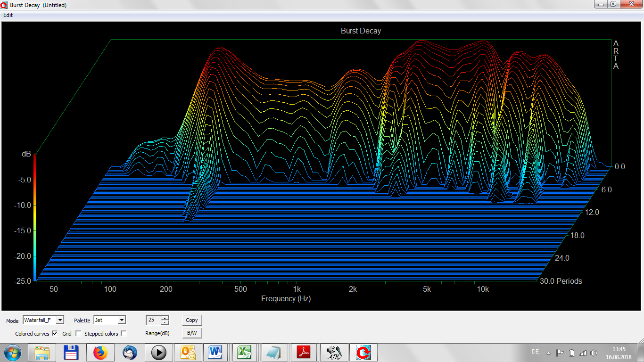
Task: Click the Firefox taskbar icon
Action: tap(100, 352)
